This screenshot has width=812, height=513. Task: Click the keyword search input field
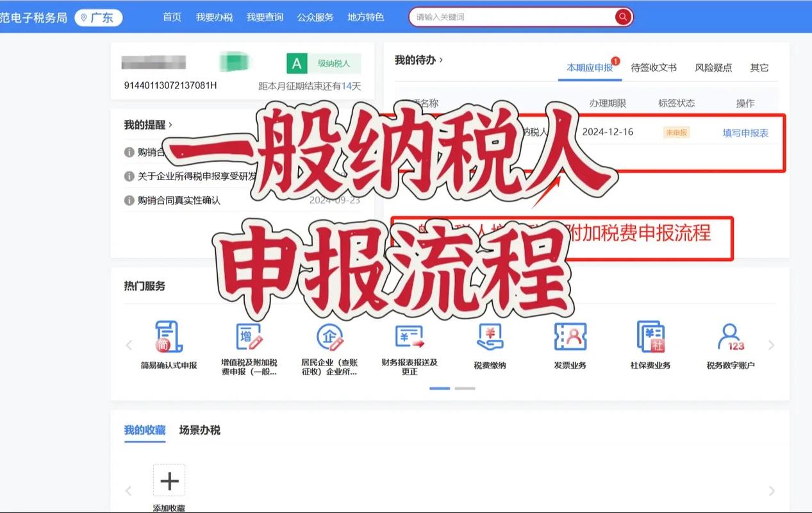513,17
